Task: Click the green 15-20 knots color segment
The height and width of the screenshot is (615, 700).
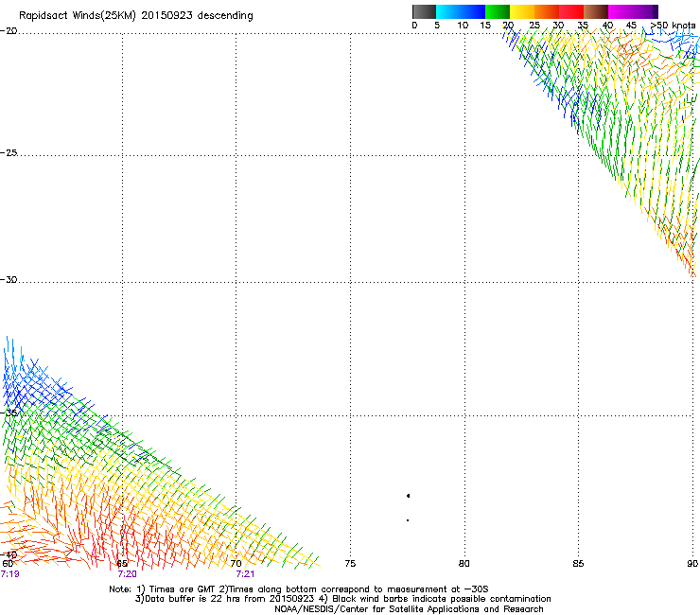Action: (x=498, y=11)
